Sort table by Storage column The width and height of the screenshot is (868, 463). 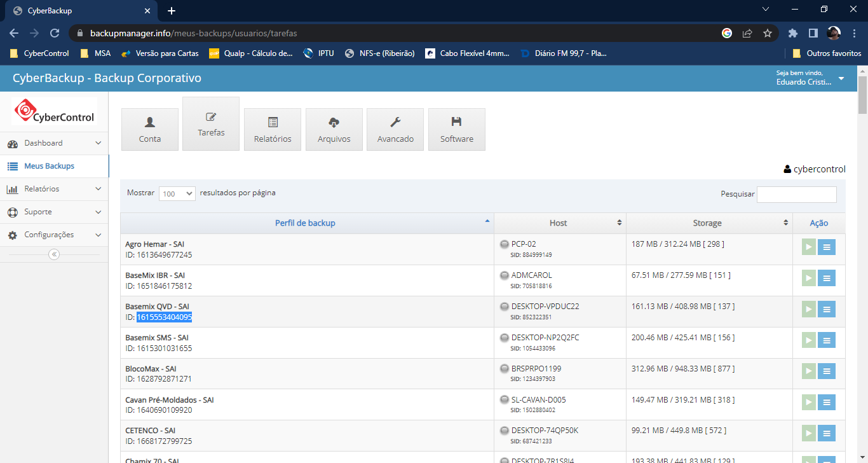[709, 223]
